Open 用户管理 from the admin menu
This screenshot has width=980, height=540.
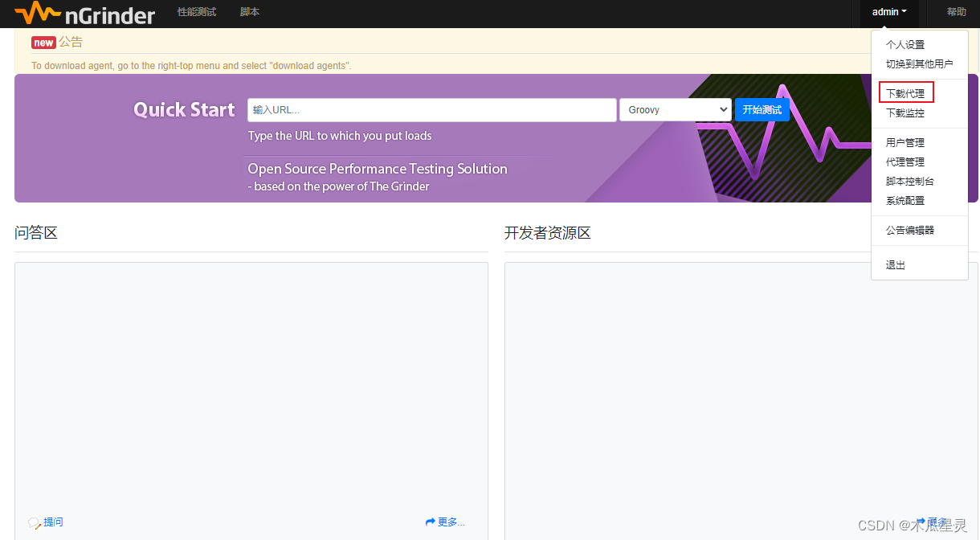905,142
